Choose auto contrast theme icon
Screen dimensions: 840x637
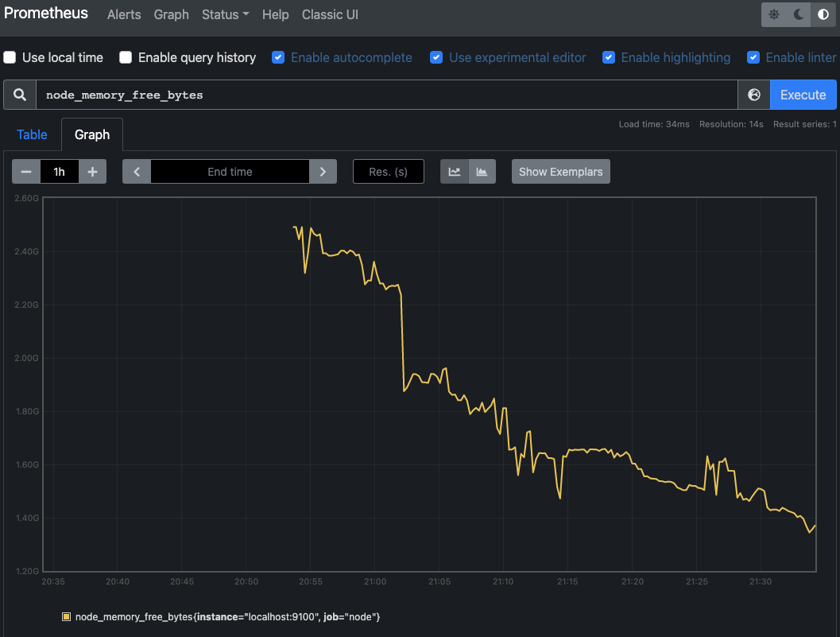click(823, 14)
